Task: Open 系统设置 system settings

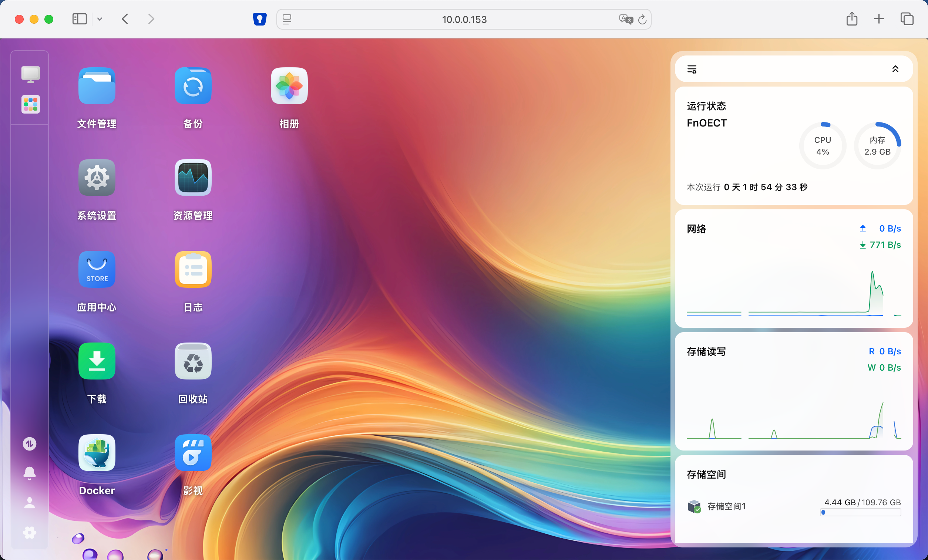Action: [97, 178]
